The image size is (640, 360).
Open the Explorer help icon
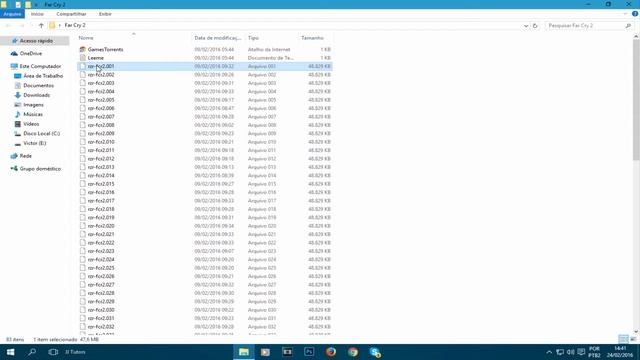[x=635, y=14]
